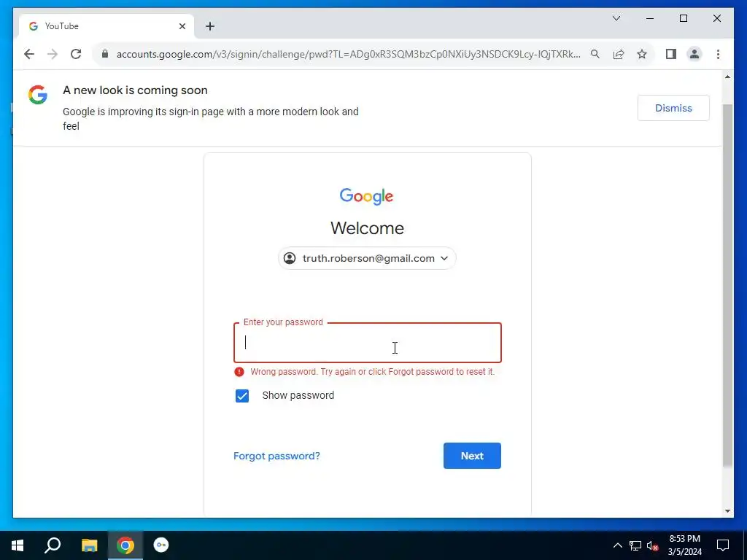Viewport: 747px width, 560px height.
Task: Click the page vertical scrollbar thumb
Action: click(727, 285)
